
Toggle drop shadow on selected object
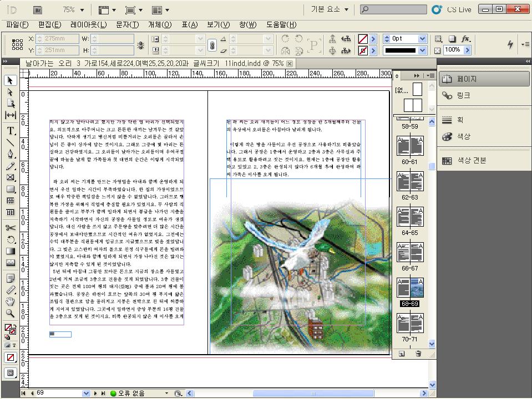[452, 39]
